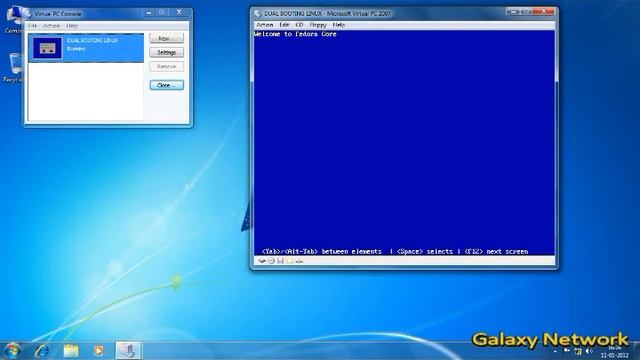Click the network adapter status icon
Image resolution: width=640 pixels, height=360 pixels.
coord(299,261)
